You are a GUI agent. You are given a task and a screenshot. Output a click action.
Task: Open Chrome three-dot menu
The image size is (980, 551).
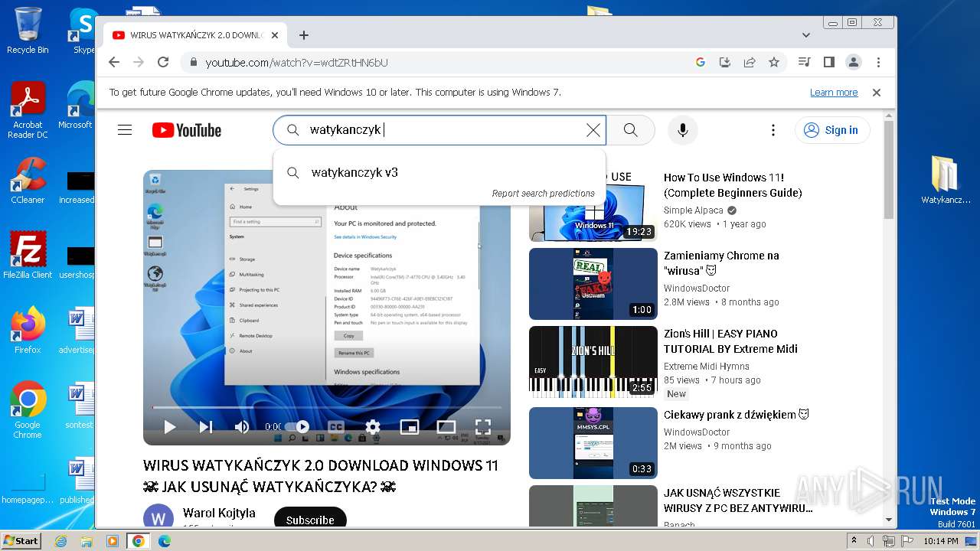pyautogui.click(x=878, y=63)
